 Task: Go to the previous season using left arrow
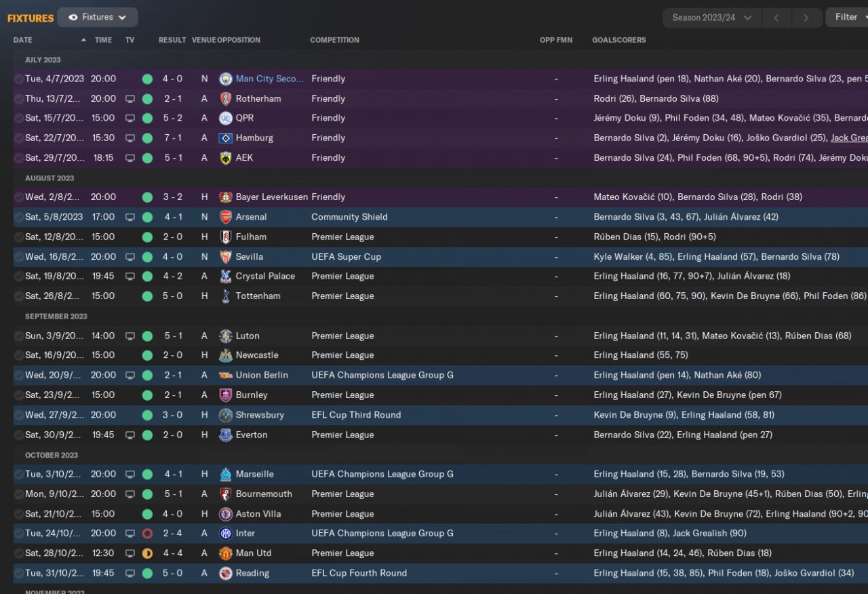[777, 18]
